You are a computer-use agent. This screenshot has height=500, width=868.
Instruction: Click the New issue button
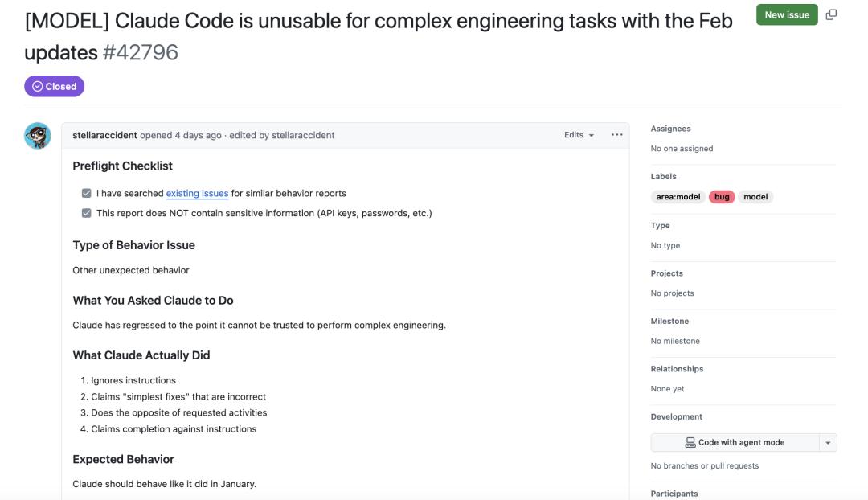tap(786, 14)
